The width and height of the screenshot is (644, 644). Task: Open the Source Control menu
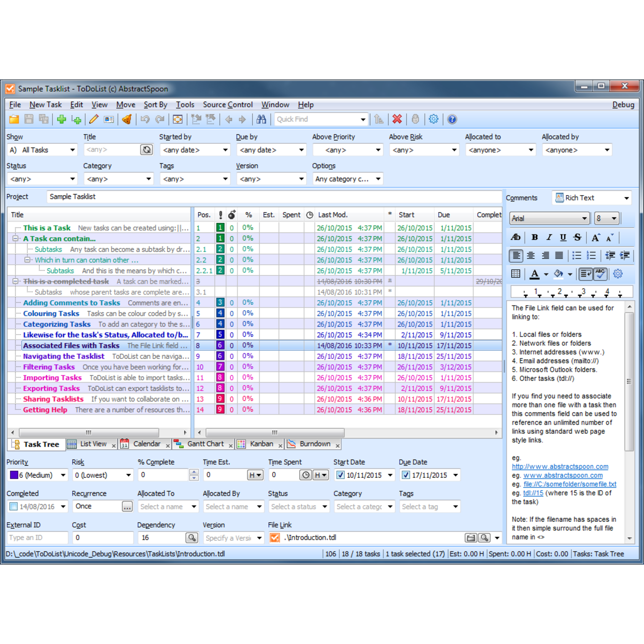(x=227, y=105)
